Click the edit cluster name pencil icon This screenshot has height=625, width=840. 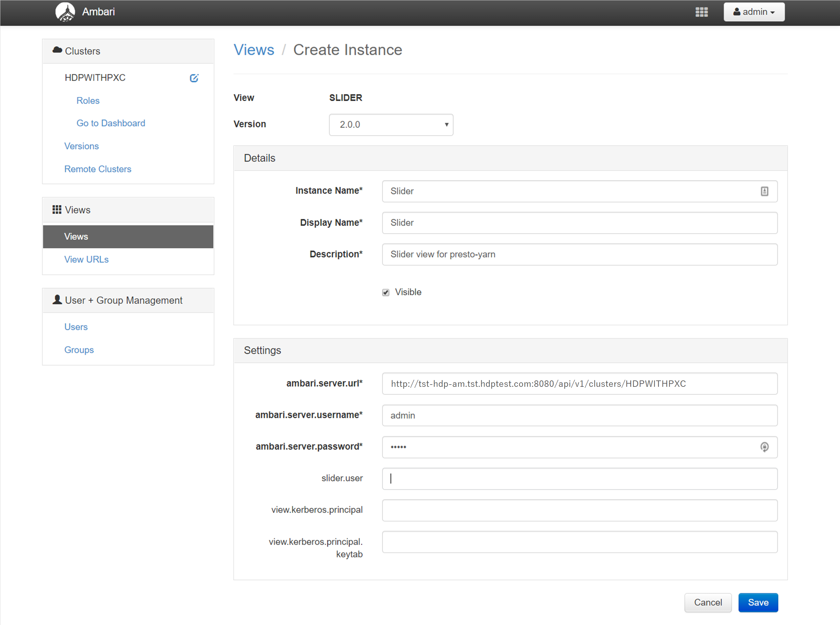click(194, 78)
